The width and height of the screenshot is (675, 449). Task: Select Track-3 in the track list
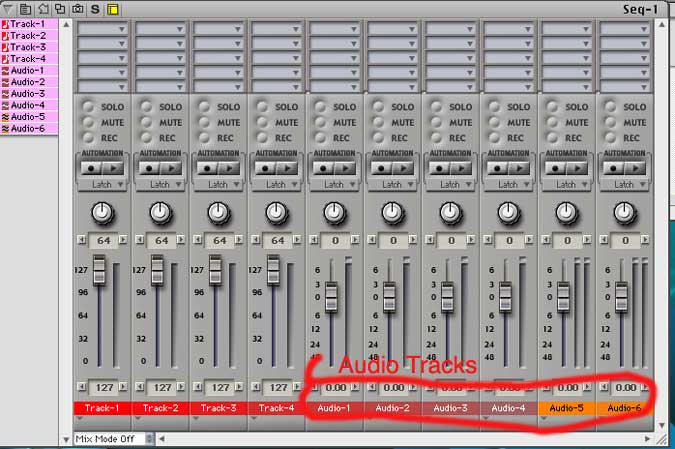26,47
